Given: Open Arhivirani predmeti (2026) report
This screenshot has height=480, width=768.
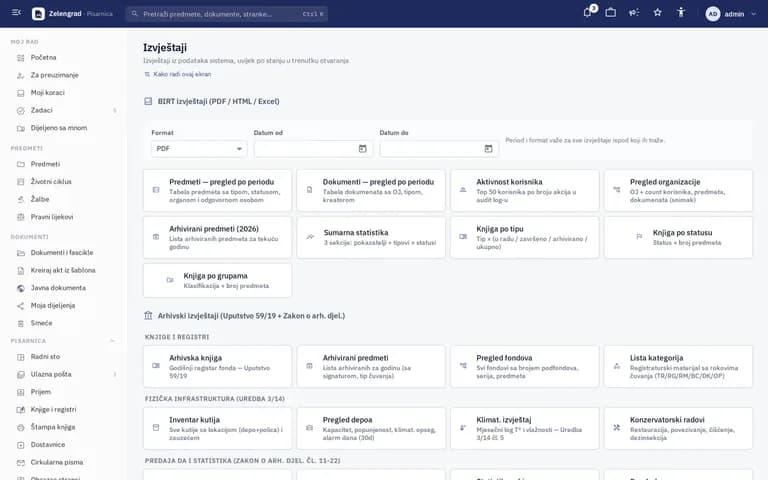Looking at the screenshot, I should pyautogui.click(x=217, y=238).
